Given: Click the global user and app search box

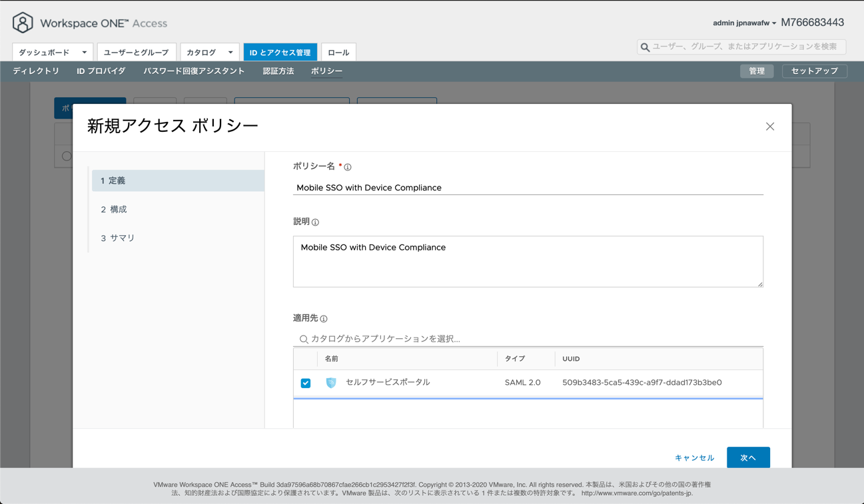Looking at the screenshot, I should (x=741, y=47).
